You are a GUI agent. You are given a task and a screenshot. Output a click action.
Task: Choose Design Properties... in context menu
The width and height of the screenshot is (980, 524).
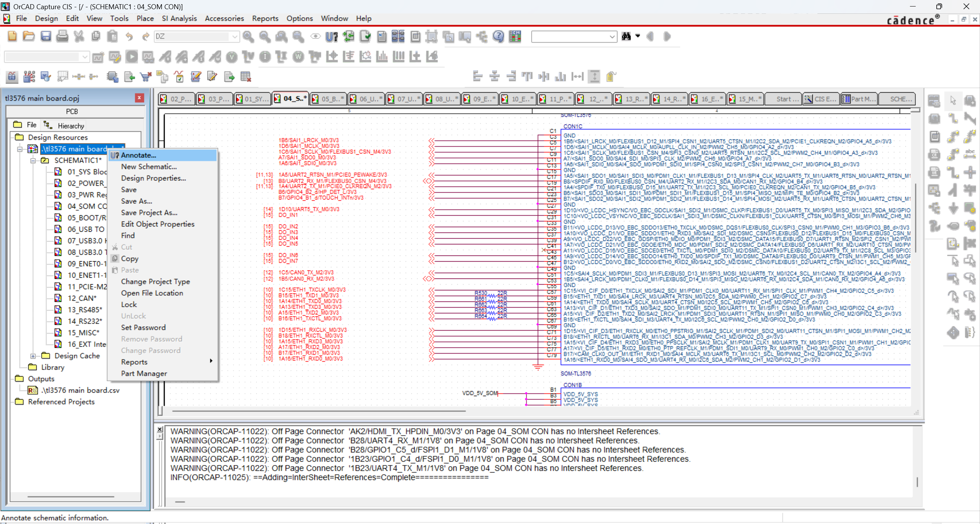point(162,178)
